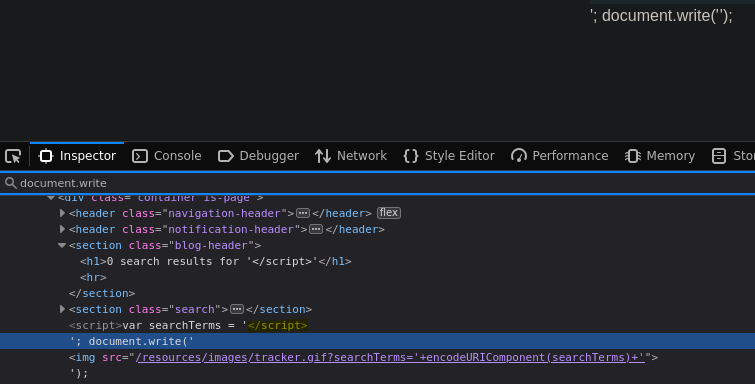The width and height of the screenshot is (755, 384).
Task: Activate the element picker icon
Action: tap(13, 156)
